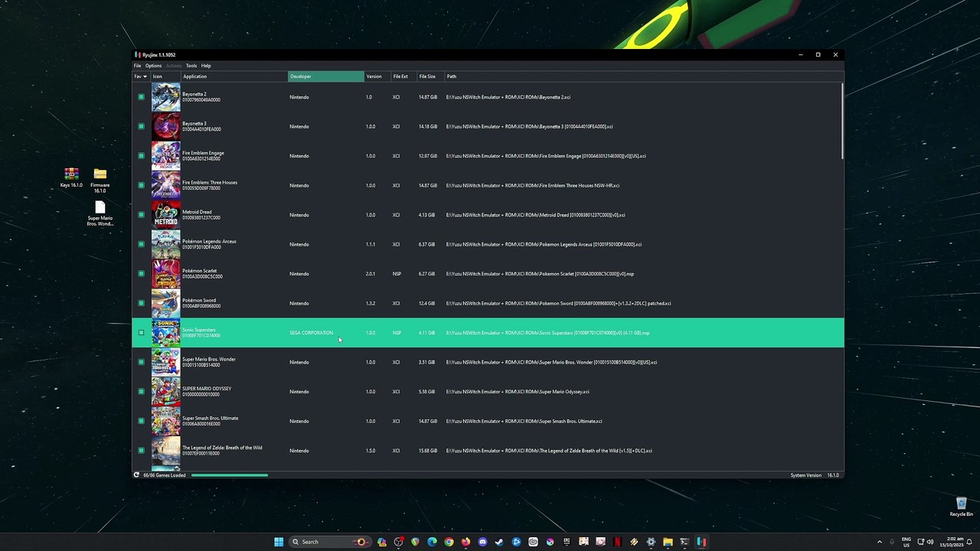Open Steam from the taskbar
This screenshot has width=980, height=551.
(499, 542)
